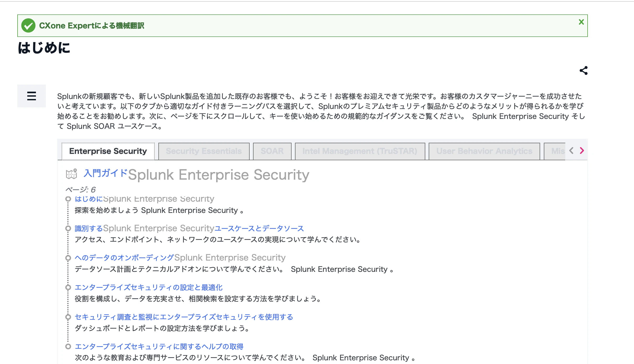This screenshot has height=364, width=634.
Task: Open セキュリティ調査と監視 link
Action: coord(184,317)
